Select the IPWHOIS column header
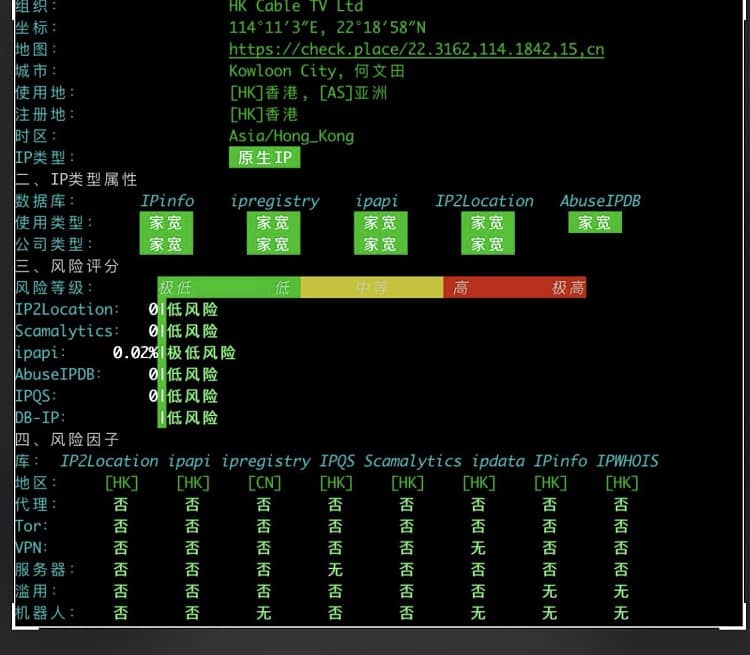The width and height of the screenshot is (750, 655). pos(627,461)
